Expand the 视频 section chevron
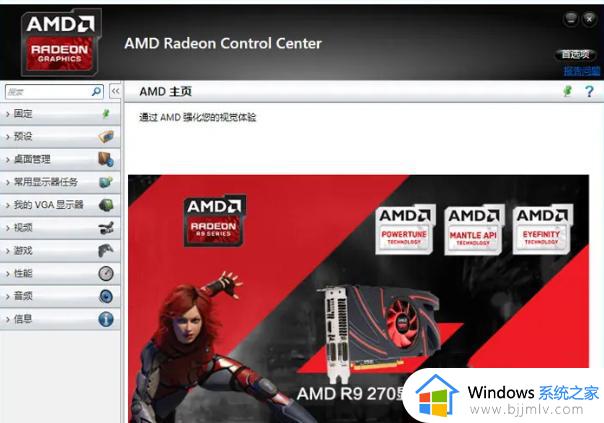This screenshot has height=423, width=604. click(x=8, y=228)
